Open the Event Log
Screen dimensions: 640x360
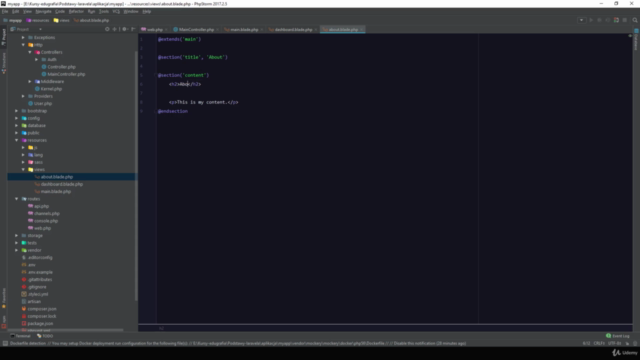click(x=618, y=336)
